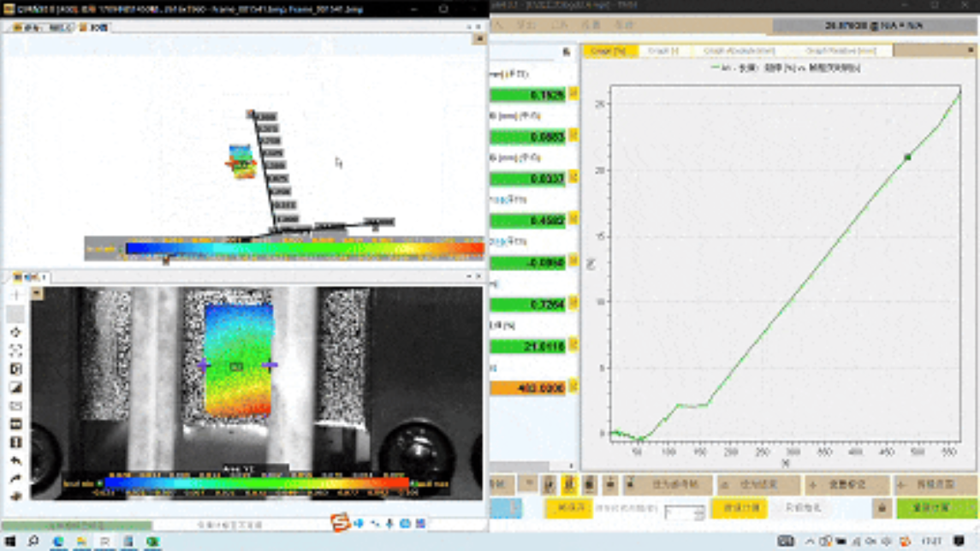
Task: Click the rainbow color scale bar under the image
Action: (257, 483)
